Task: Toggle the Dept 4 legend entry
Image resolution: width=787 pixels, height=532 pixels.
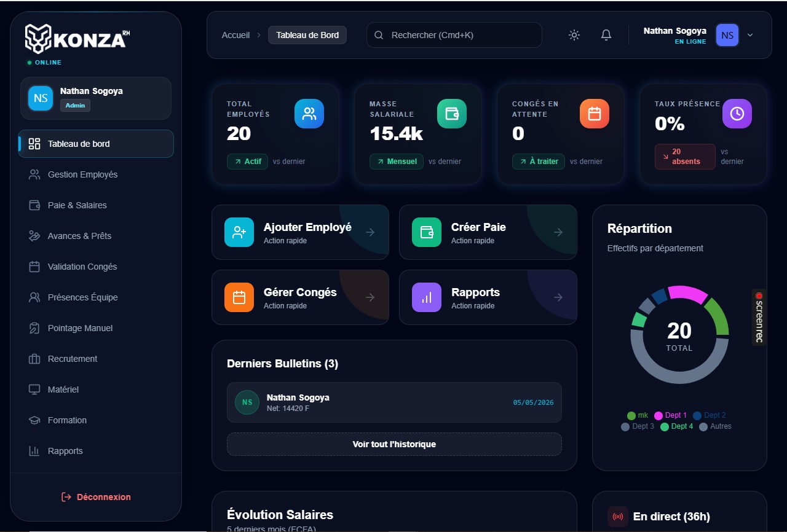Action: tap(676, 426)
